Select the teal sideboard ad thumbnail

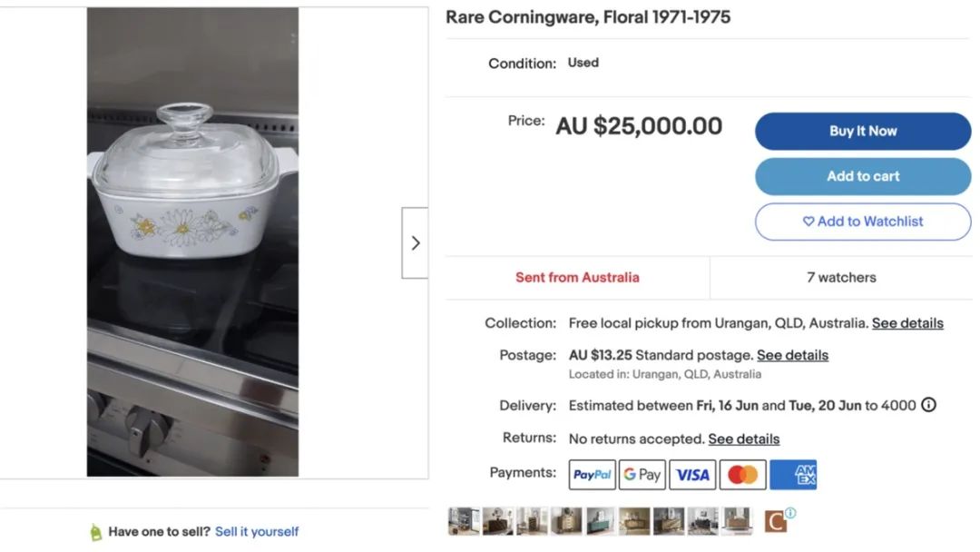click(x=600, y=521)
